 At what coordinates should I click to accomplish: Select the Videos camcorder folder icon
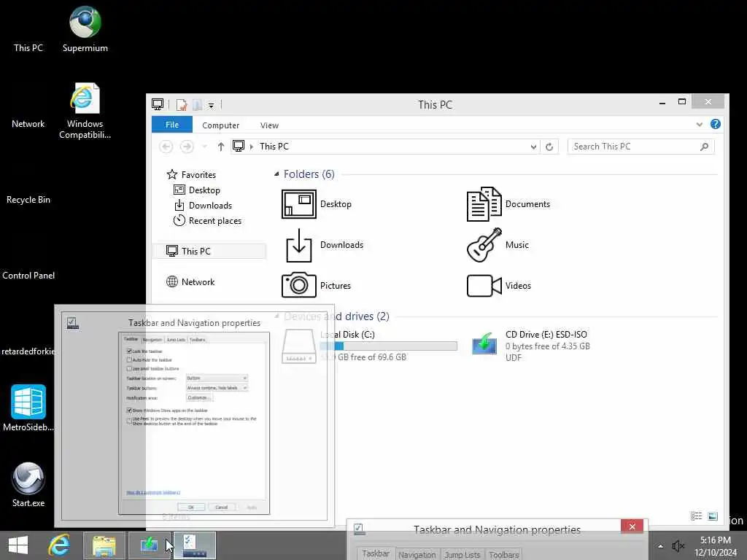pos(484,286)
